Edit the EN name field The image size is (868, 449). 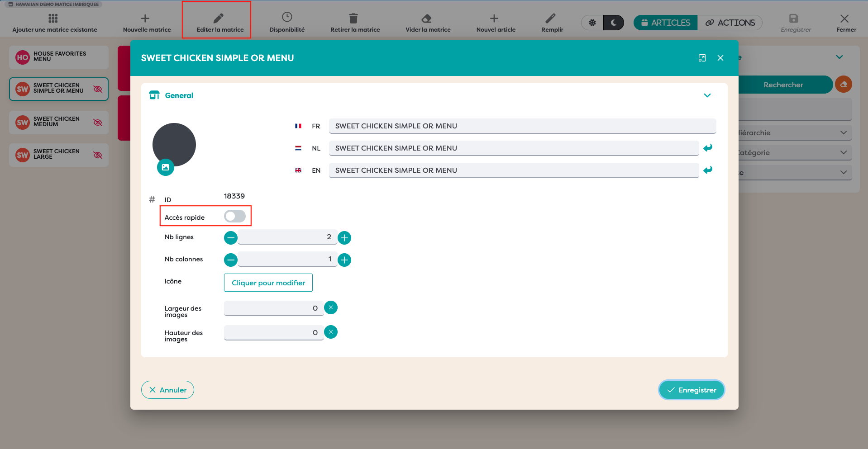tap(514, 170)
